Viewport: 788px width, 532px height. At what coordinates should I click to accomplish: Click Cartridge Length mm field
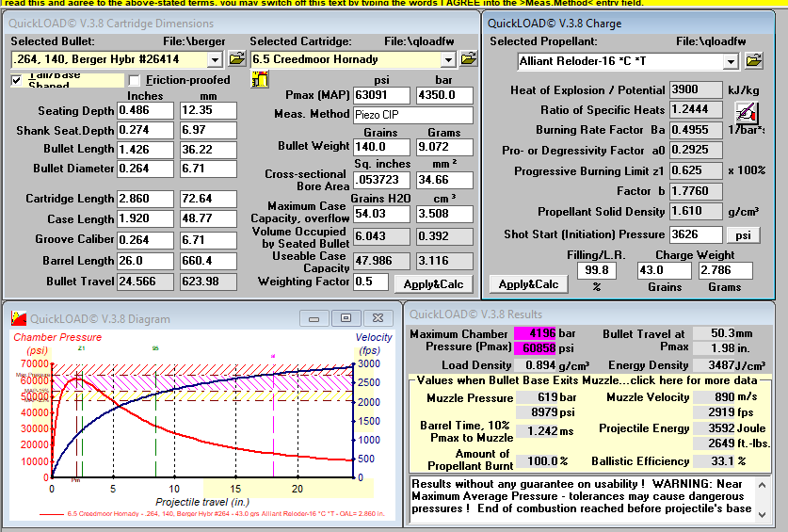click(x=208, y=199)
